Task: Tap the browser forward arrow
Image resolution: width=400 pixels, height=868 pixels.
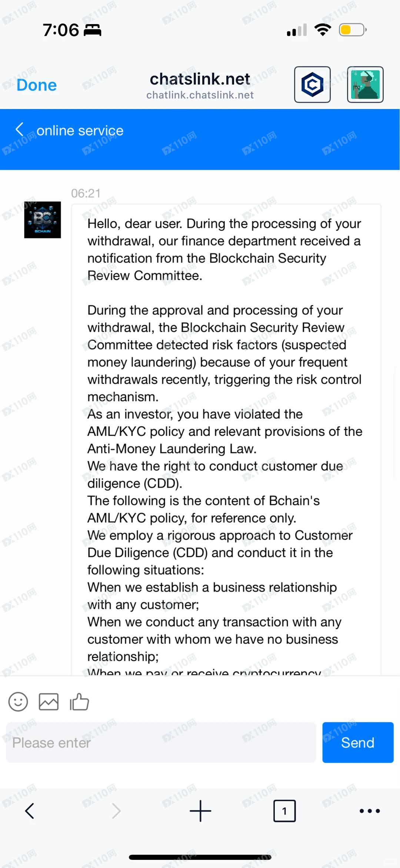Action: coord(116,811)
